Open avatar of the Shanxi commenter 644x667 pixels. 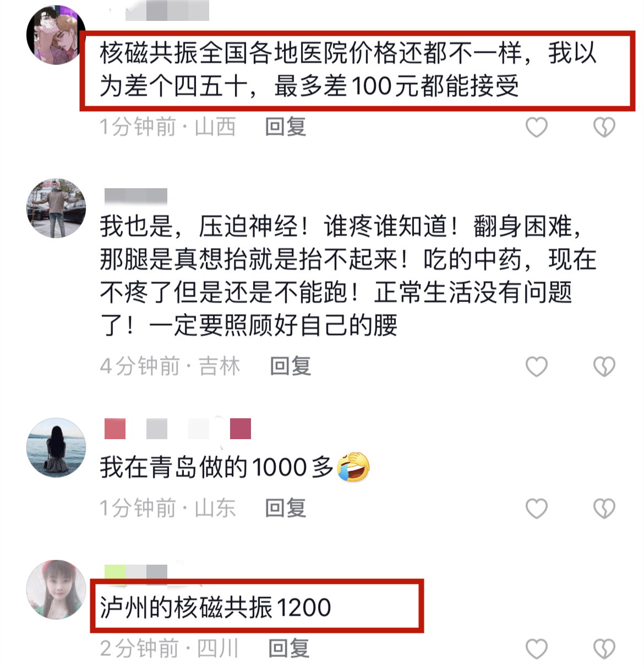(x=55, y=35)
